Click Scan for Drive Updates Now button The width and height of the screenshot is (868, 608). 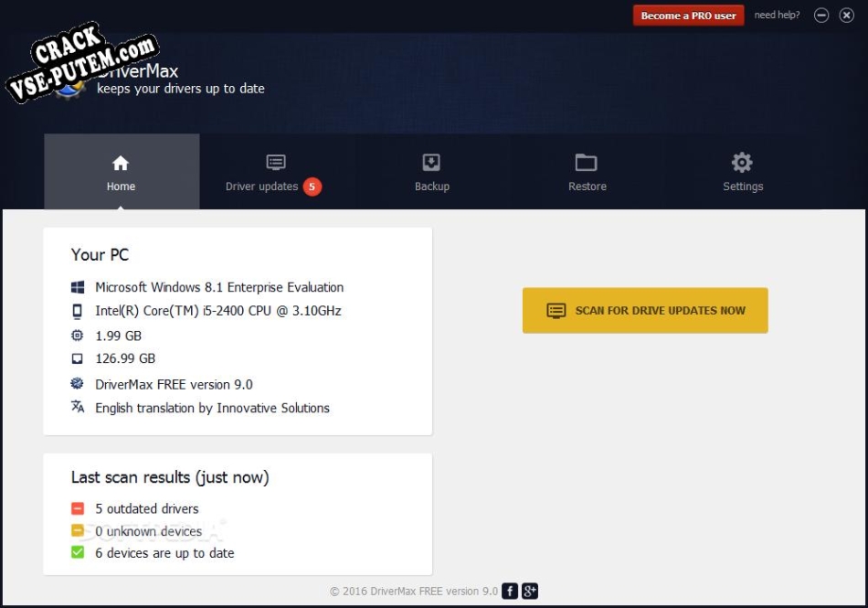coord(645,310)
